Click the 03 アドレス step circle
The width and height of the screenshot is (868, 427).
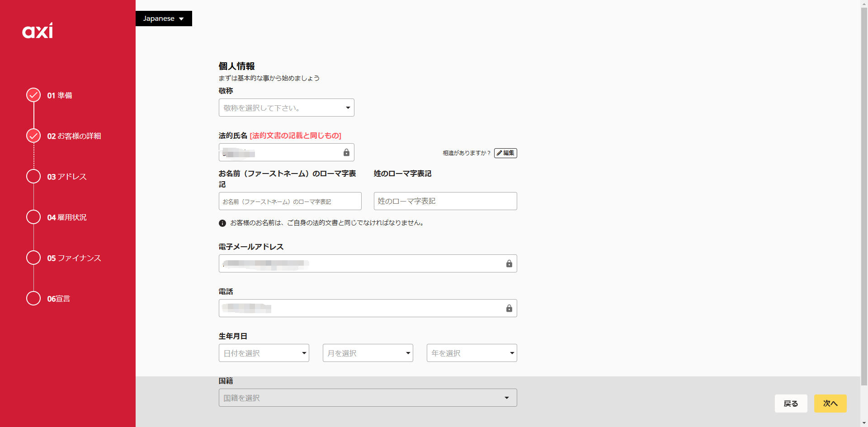(33, 176)
